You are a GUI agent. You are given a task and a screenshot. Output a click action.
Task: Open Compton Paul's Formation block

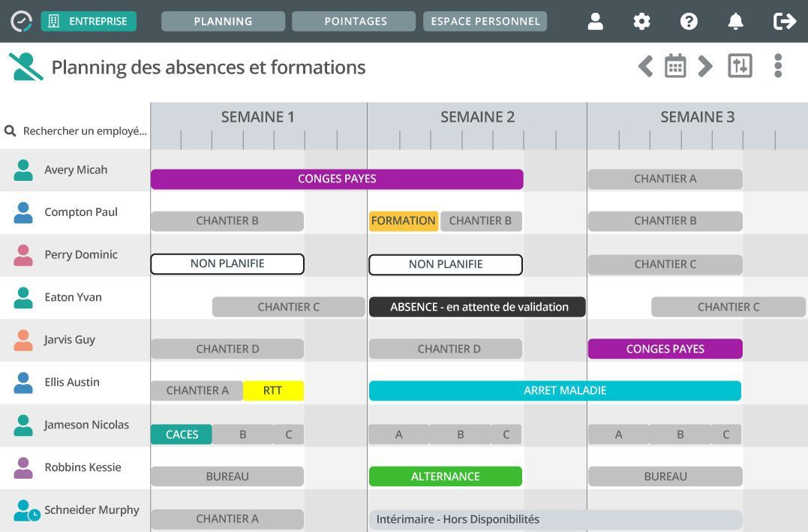click(404, 221)
